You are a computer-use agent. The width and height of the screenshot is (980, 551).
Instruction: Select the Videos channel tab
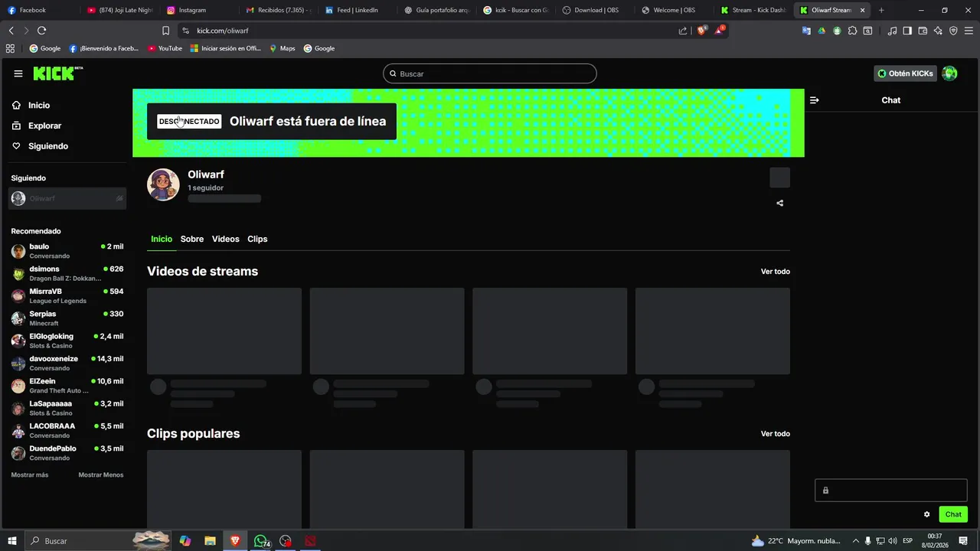click(225, 239)
